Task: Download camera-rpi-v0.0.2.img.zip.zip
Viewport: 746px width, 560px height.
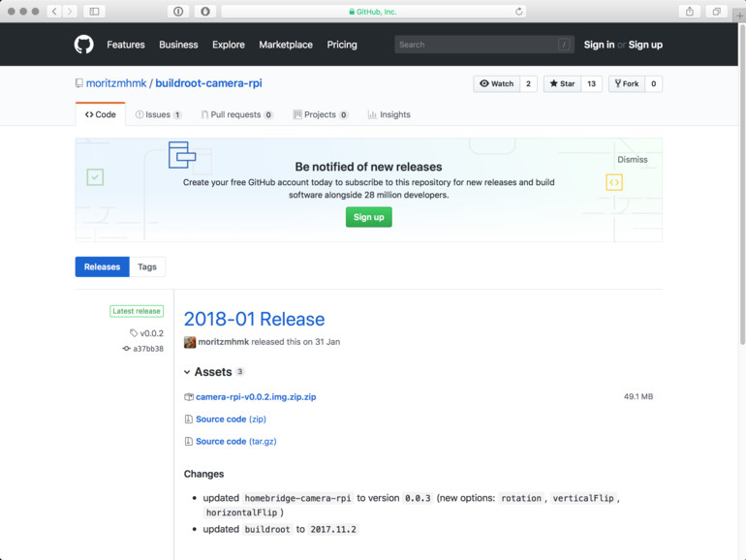Action: [x=256, y=397]
